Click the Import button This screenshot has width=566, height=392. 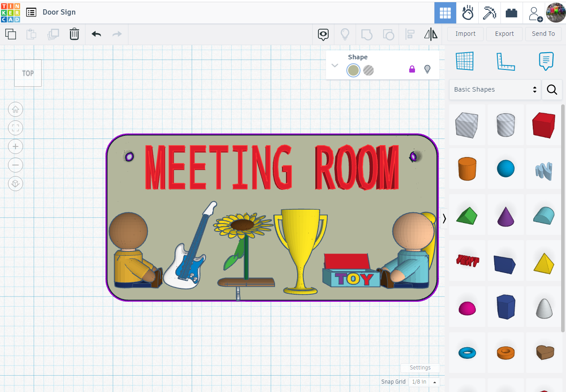coord(465,34)
